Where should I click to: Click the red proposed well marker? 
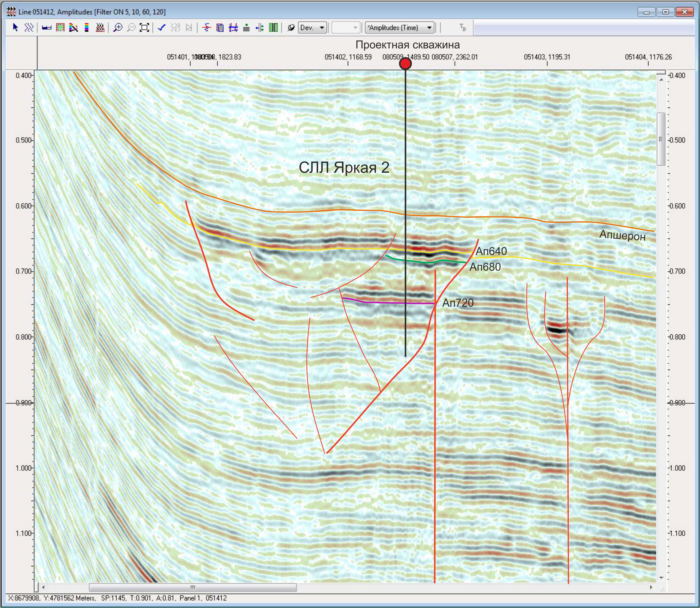coord(405,63)
